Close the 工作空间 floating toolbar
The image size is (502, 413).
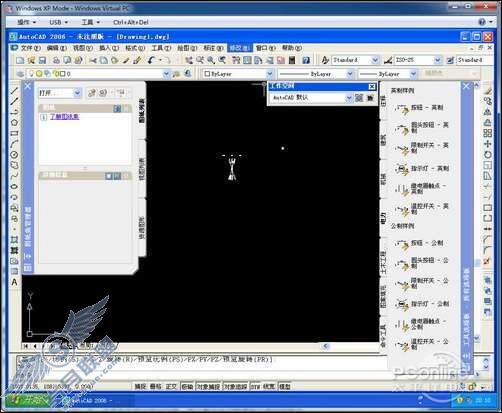coord(372,87)
